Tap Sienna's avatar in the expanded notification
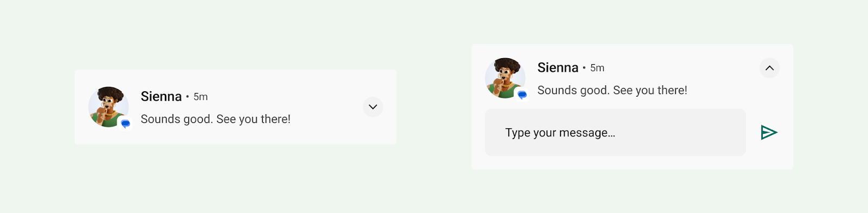 coord(505,78)
